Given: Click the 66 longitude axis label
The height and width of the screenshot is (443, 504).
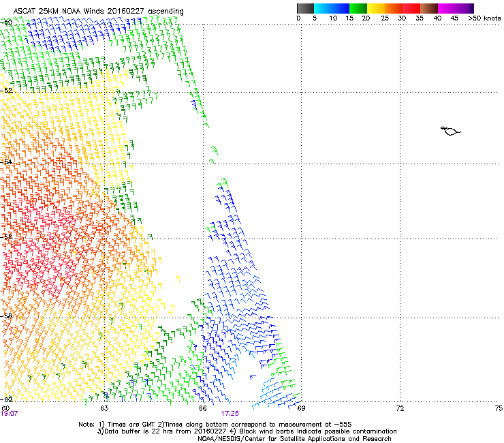Looking at the screenshot, I should pyautogui.click(x=203, y=408).
